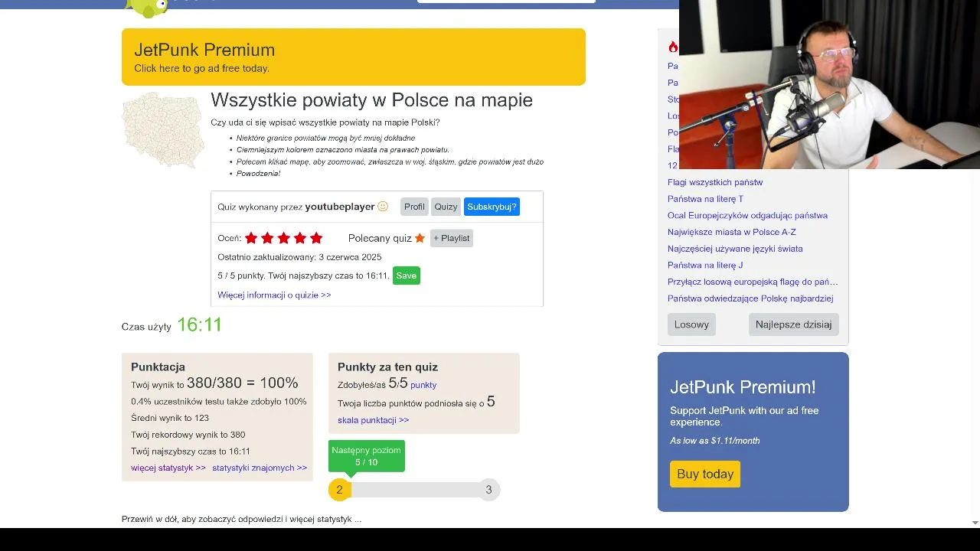Click the Najlepsze dzisiaj button

(793, 324)
